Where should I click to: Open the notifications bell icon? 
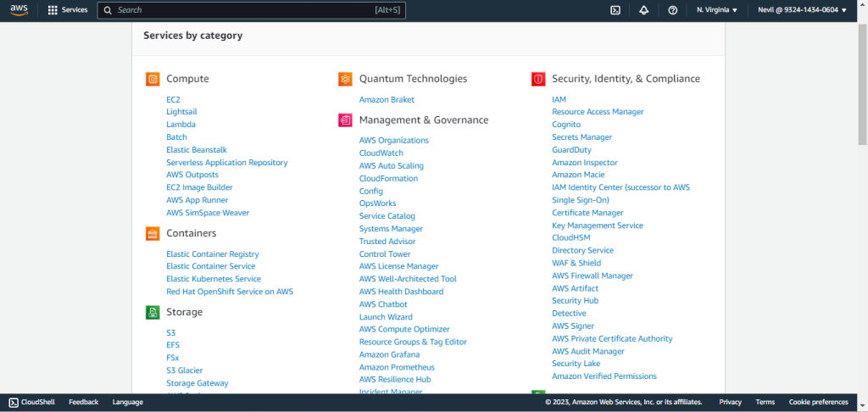click(x=644, y=10)
